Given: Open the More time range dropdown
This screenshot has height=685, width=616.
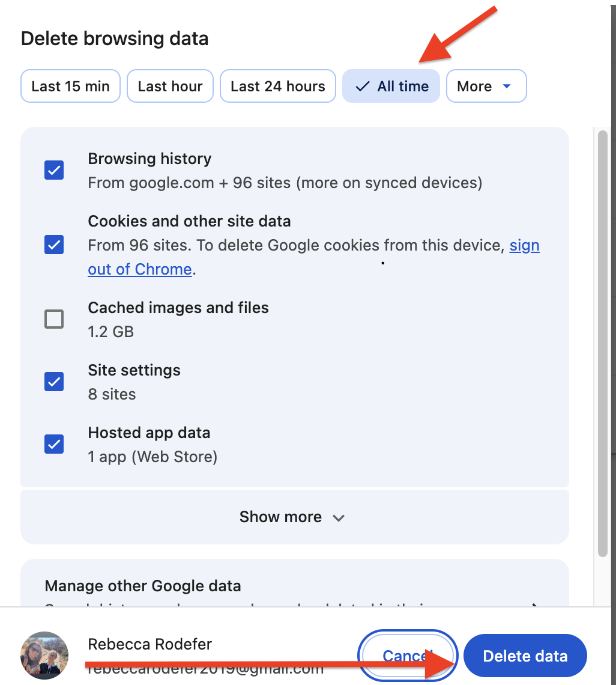Looking at the screenshot, I should 486,86.
